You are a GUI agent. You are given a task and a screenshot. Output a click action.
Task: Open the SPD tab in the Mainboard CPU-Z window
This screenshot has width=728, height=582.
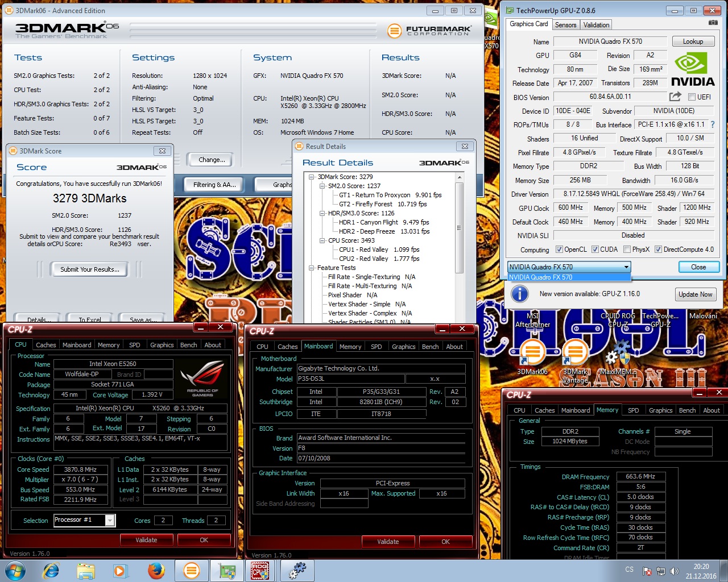(x=377, y=347)
